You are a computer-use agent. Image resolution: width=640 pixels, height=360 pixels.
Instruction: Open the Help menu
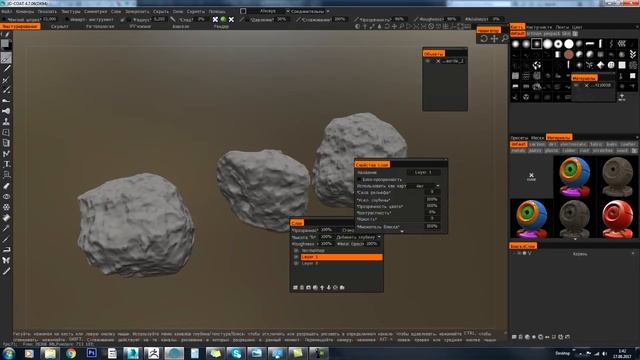click(217, 11)
